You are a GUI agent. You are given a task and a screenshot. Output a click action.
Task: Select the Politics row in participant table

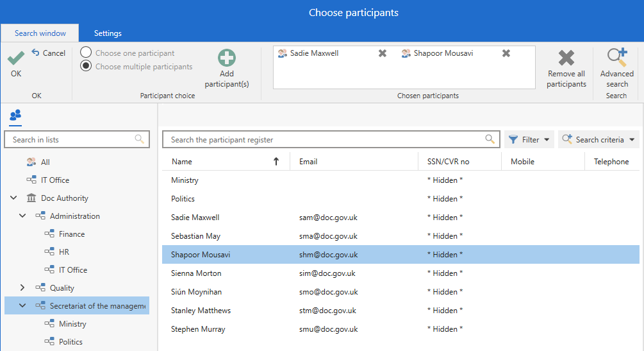click(x=401, y=199)
